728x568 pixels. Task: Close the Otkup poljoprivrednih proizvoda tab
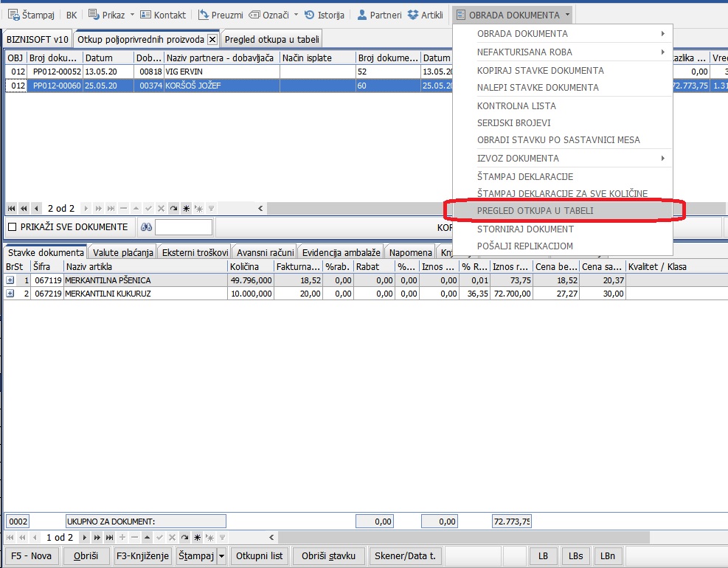(212, 40)
